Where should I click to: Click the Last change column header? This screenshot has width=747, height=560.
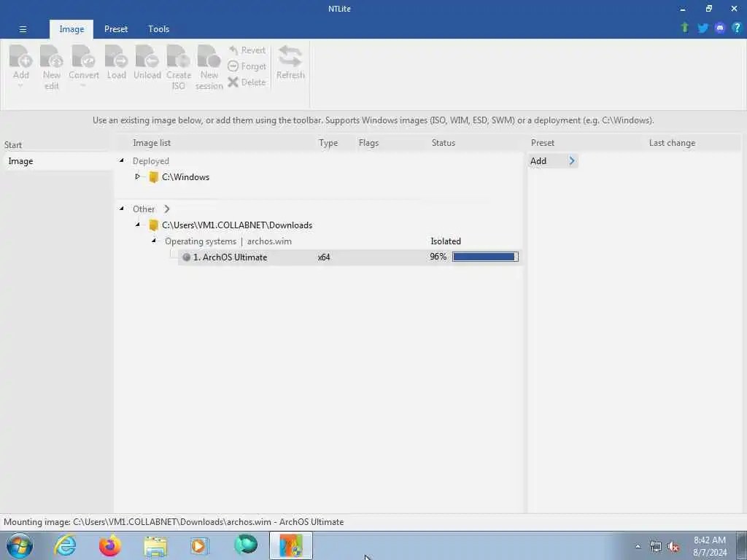672,143
